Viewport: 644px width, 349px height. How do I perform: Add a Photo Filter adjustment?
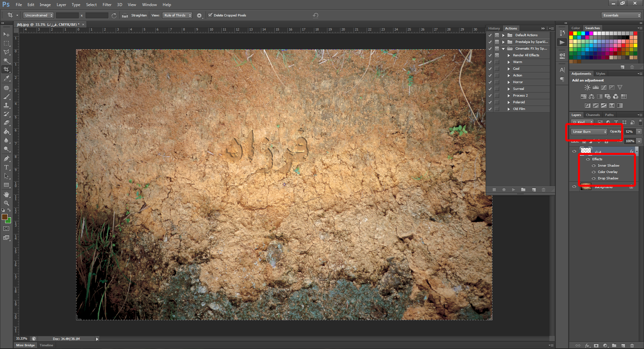[607, 96]
